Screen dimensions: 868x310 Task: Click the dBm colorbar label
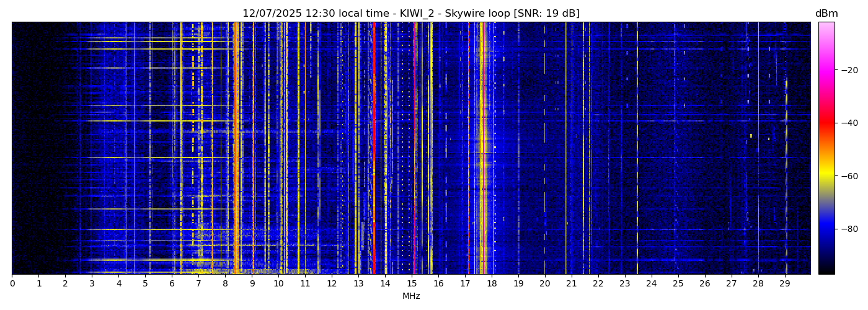[826, 14]
